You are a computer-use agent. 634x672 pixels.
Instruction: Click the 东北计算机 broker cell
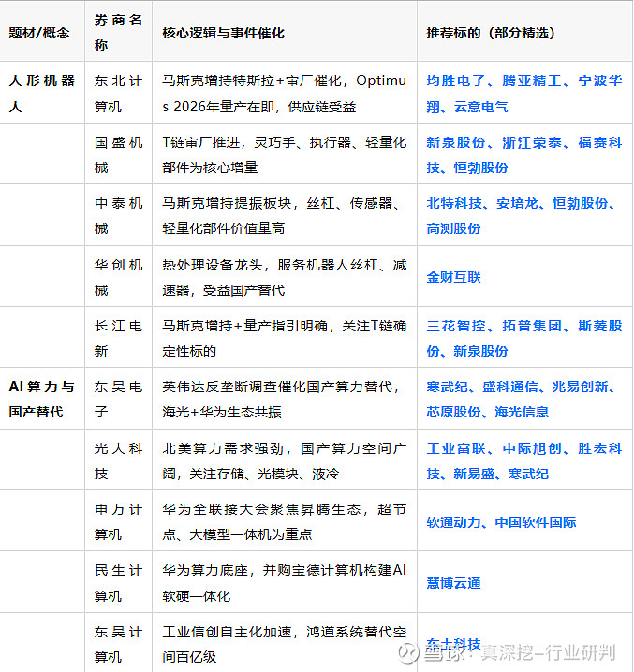118,93
